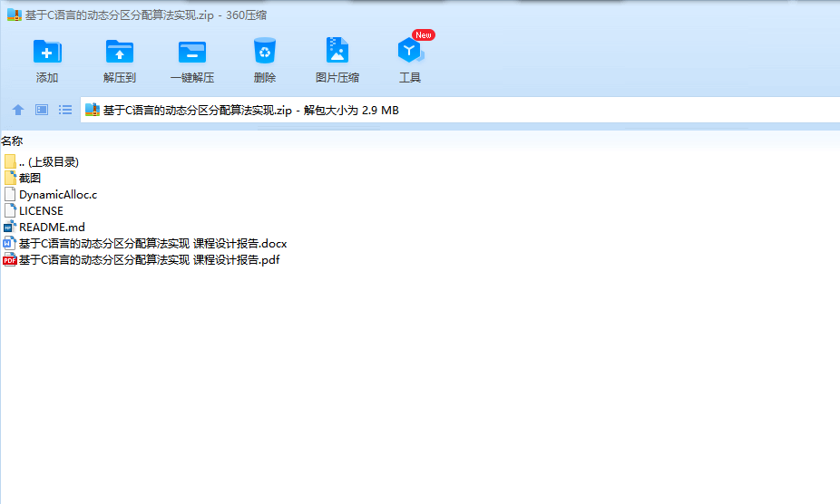Select the DynamicAlloc.c file
This screenshot has width=840, height=504.
pyautogui.click(x=51, y=194)
